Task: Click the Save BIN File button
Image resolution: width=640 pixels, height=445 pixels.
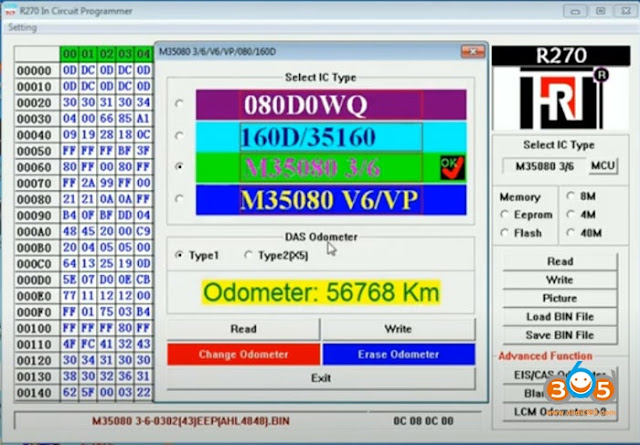Action: [560, 335]
